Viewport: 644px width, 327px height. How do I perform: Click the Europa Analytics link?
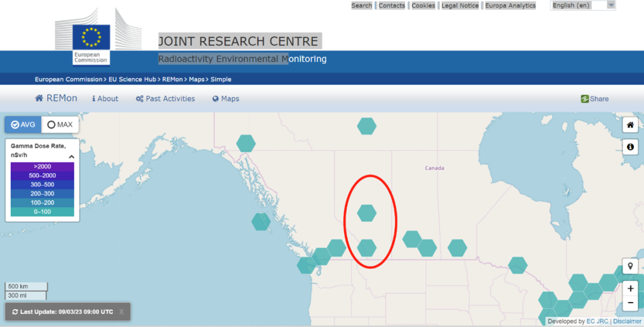[x=510, y=5]
